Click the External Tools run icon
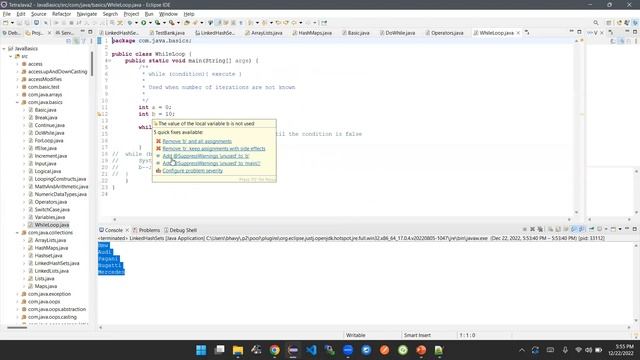The width and height of the screenshot is (640, 360). tap(172, 23)
